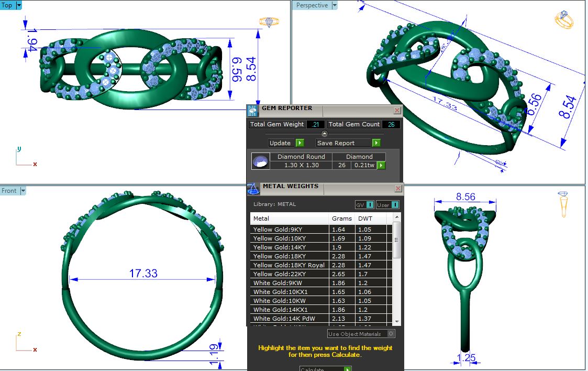
Task: Select the Yellow Gold:18KY row
Action: [289, 256]
